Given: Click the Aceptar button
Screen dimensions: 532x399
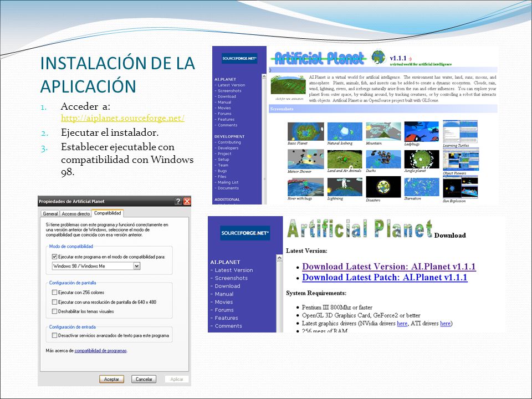Looking at the screenshot, I should (x=111, y=379).
